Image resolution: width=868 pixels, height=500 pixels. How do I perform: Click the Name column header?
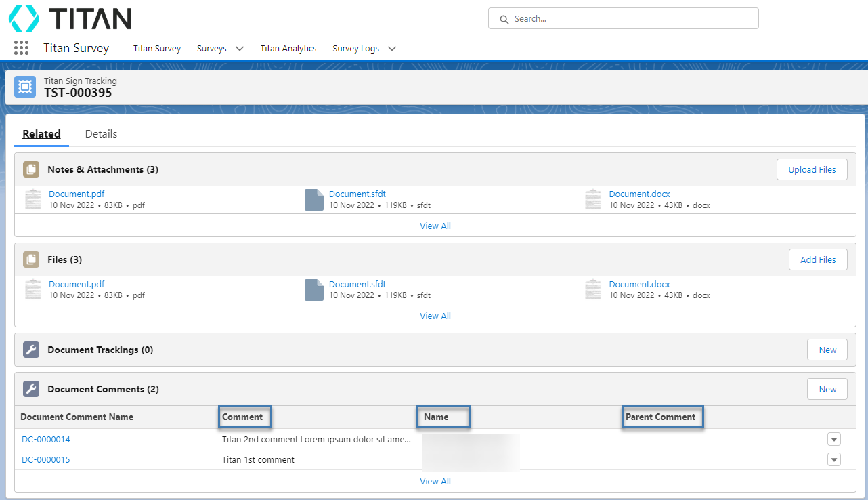point(436,417)
